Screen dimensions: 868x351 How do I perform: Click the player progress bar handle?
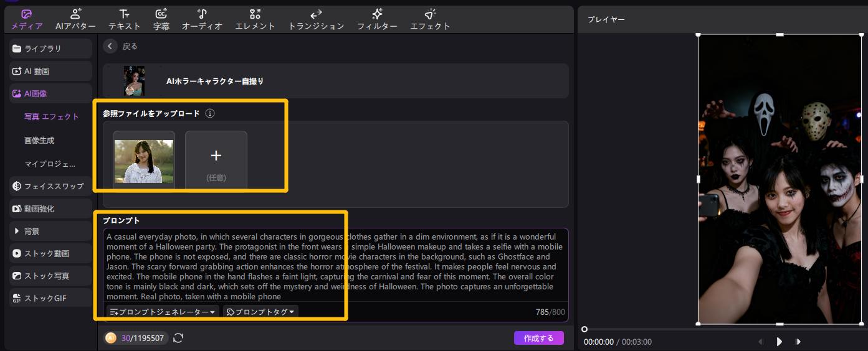(x=584, y=329)
